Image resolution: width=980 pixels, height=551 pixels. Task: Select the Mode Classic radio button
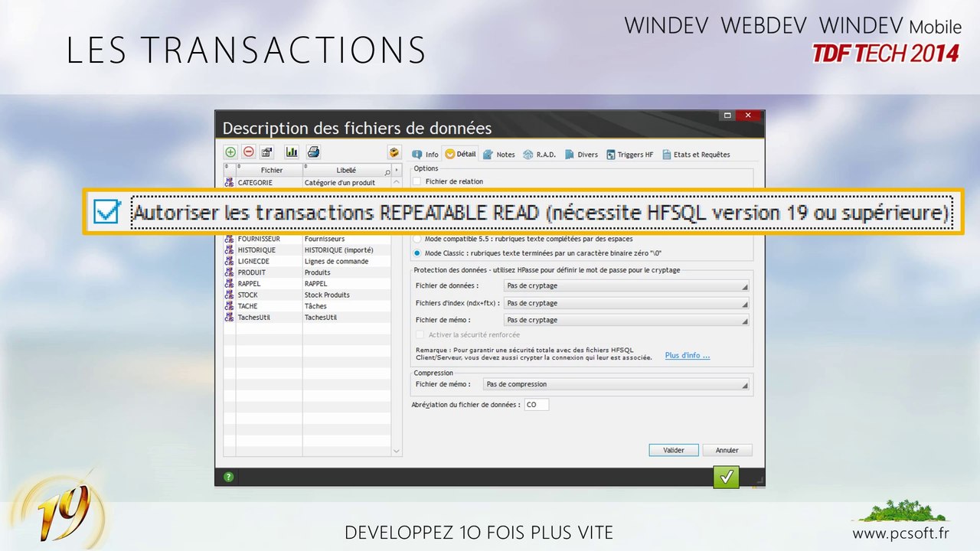(x=417, y=253)
